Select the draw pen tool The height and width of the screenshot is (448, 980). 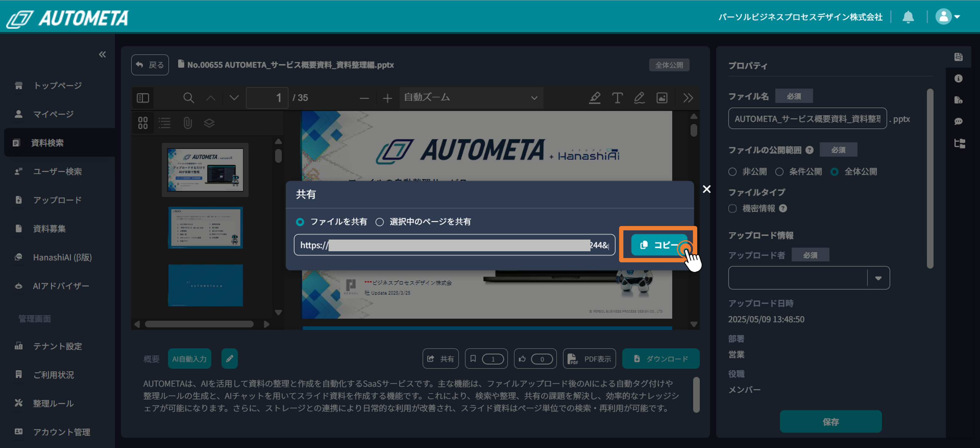pyautogui.click(x=639, y=98)
